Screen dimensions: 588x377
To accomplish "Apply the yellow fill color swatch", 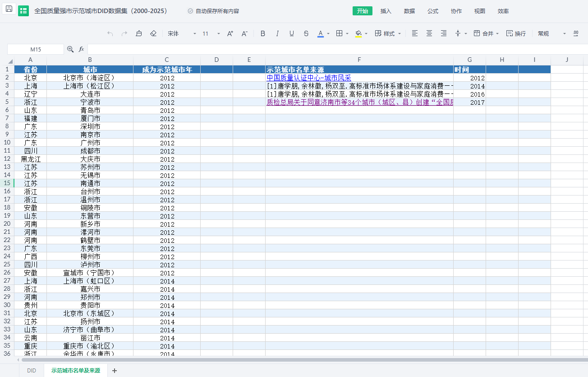I will click(358, 33).
